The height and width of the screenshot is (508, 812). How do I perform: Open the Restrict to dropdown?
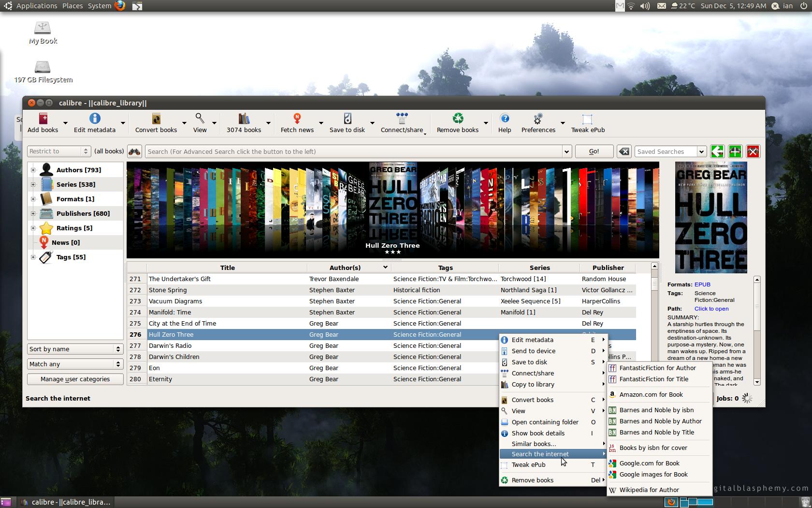pos(58,151)
